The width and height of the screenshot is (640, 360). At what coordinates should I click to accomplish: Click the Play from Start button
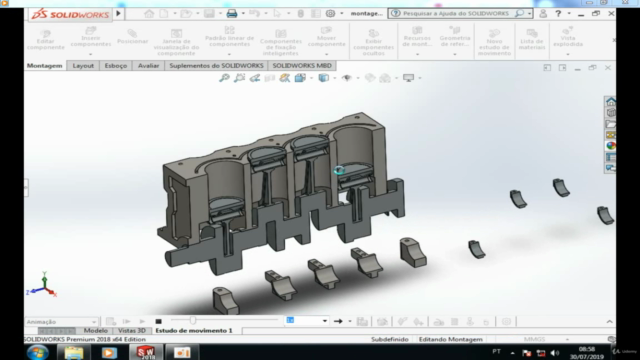[126, 322]
